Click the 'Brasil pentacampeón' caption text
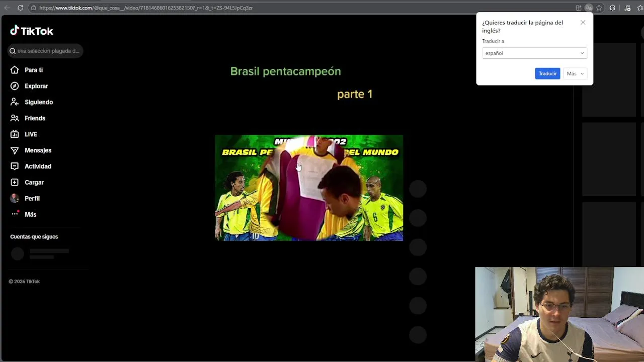 click(285, 71)
